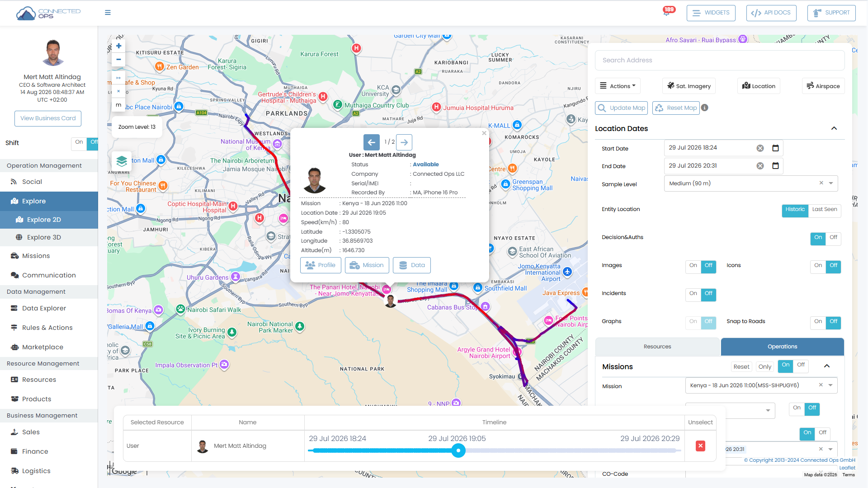This screenshot has width=868, height=488.
Task: Open the empty dropdown below Mission
Action: tap(730, 410)
